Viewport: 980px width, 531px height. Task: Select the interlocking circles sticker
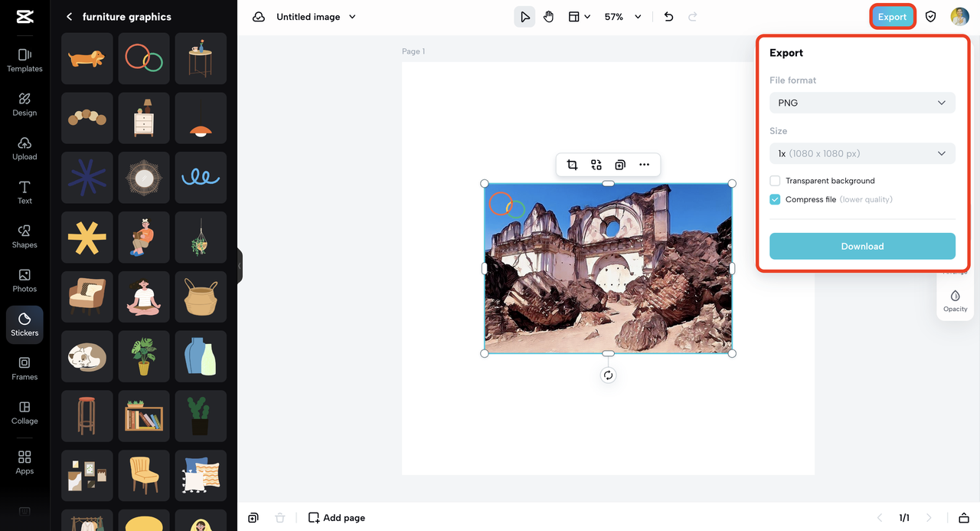click(144, 58)
